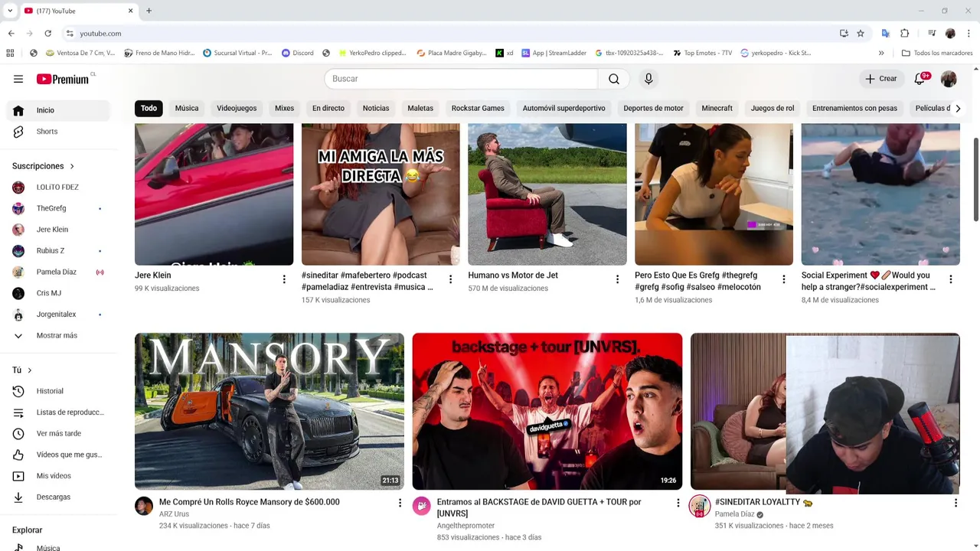The image size is (980, 551).
Task: Open MI AMIGA LA MÁS DIRECTA short
Action: (x=381, y=194)
